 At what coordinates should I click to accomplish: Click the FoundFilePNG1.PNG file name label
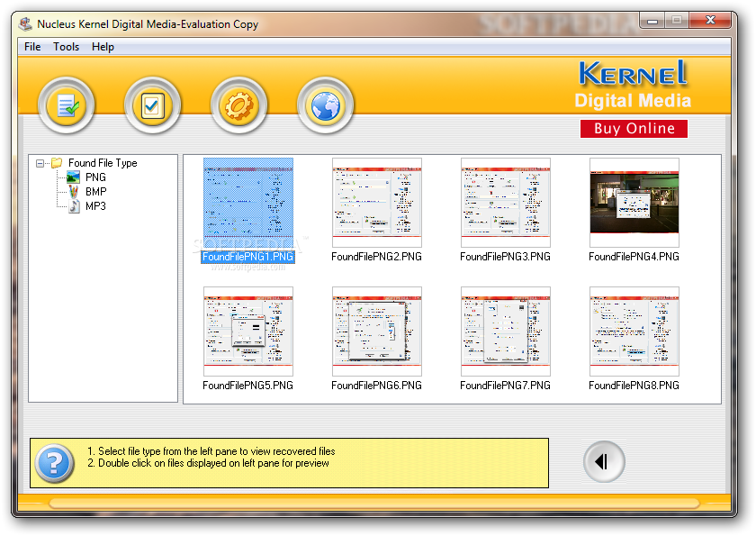coord(247,257)
